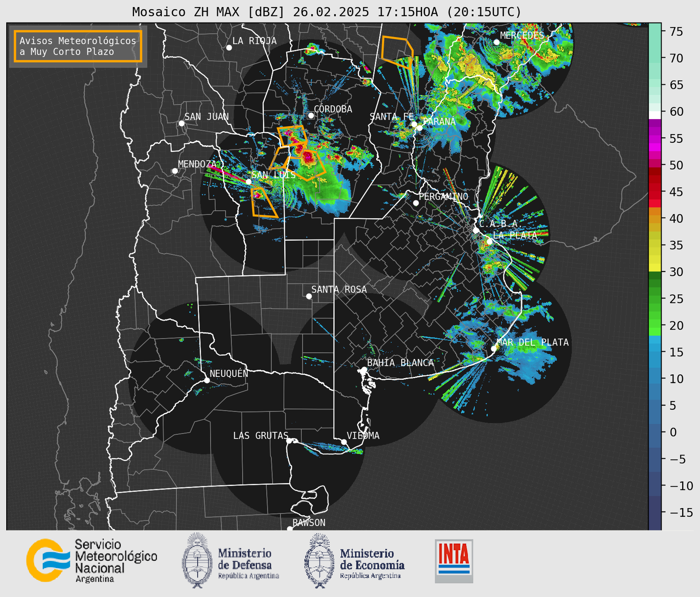This screenshot has width=700, height=597.
Task: Click the Servicio Meteorológico Nacional sun-and-waves logo
Action: (48, 560)
